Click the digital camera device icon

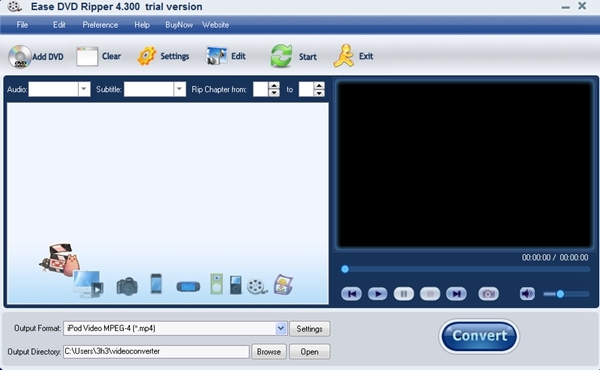point(127,286)
